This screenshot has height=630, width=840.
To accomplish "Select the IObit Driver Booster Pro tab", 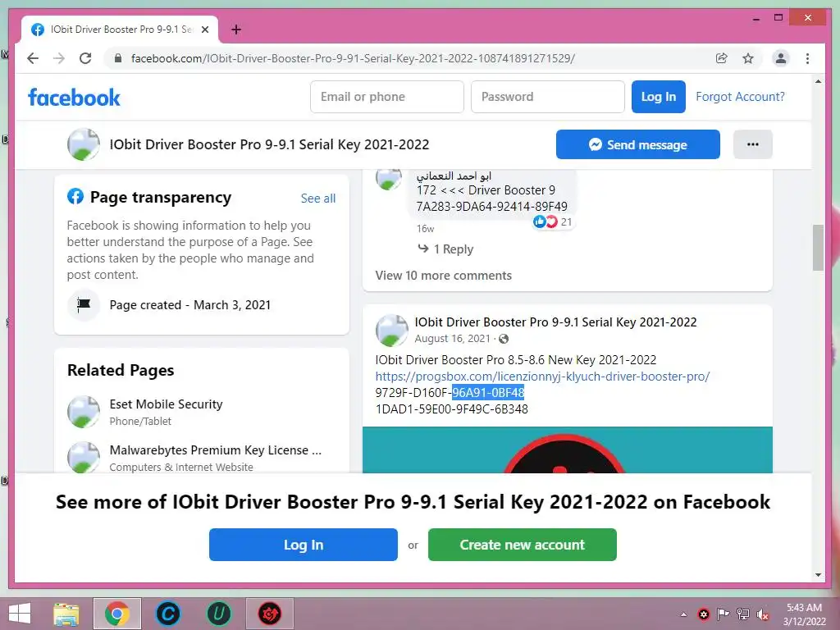I will pyautogui.click(x=120, y=30).
